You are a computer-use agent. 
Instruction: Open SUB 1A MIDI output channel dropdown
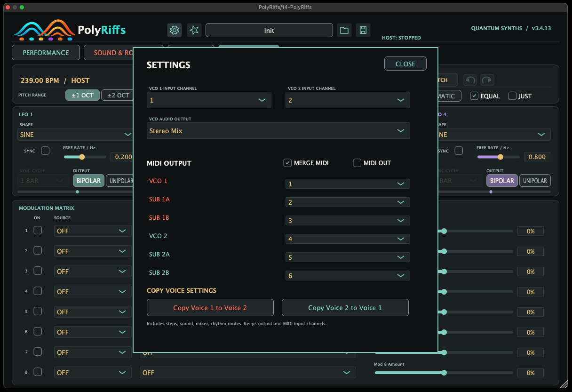(x=348, y=202)
